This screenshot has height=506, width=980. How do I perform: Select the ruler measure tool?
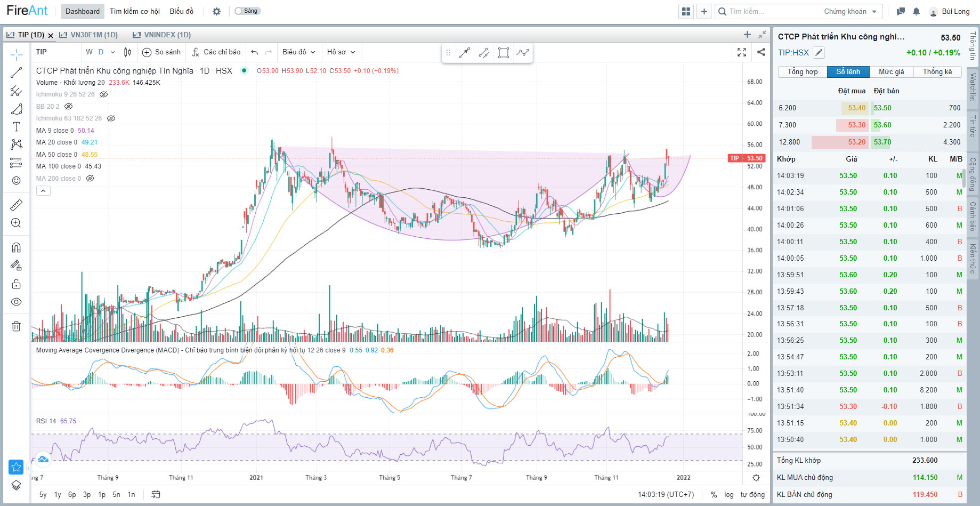tap(16, 205)
